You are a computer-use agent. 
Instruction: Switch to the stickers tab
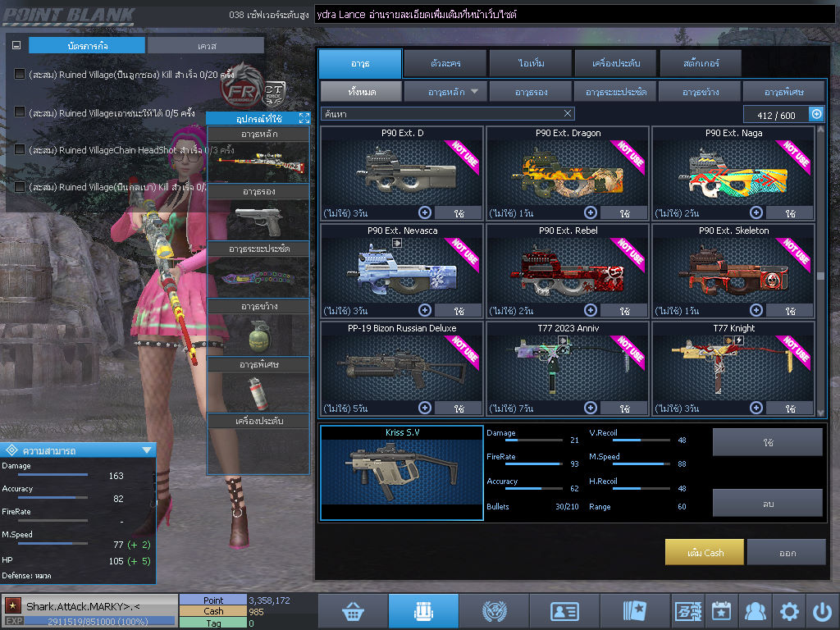701,63
